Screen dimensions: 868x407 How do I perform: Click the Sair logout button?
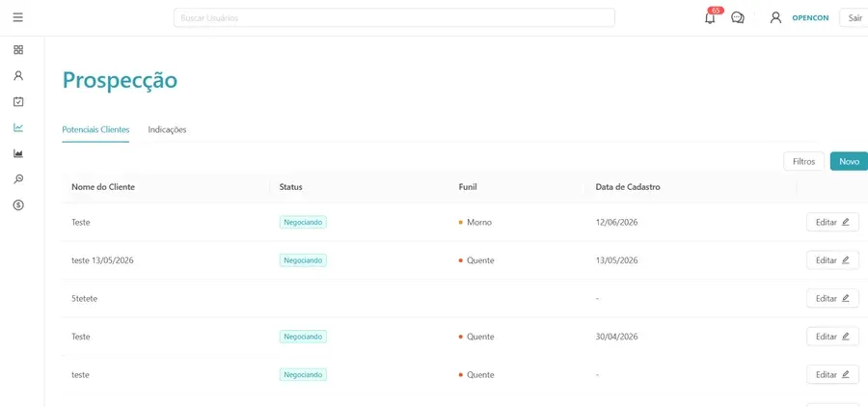coord(854,17)
